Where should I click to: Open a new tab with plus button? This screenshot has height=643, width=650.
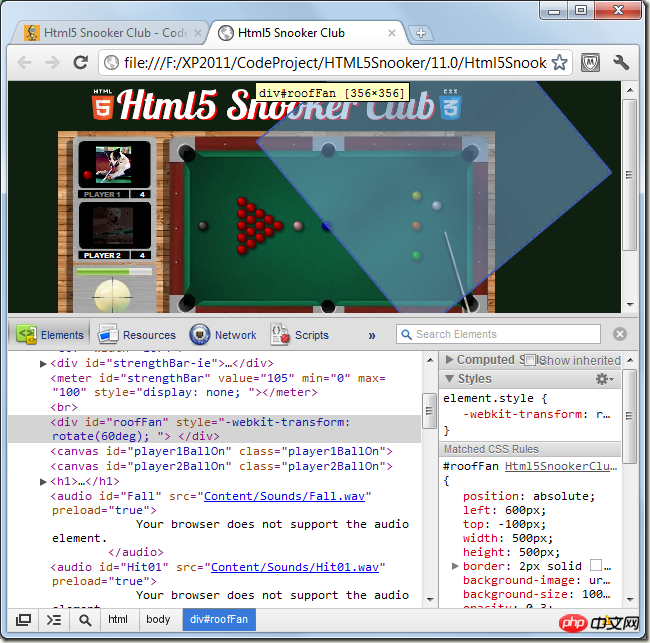[x=420, y=33]
